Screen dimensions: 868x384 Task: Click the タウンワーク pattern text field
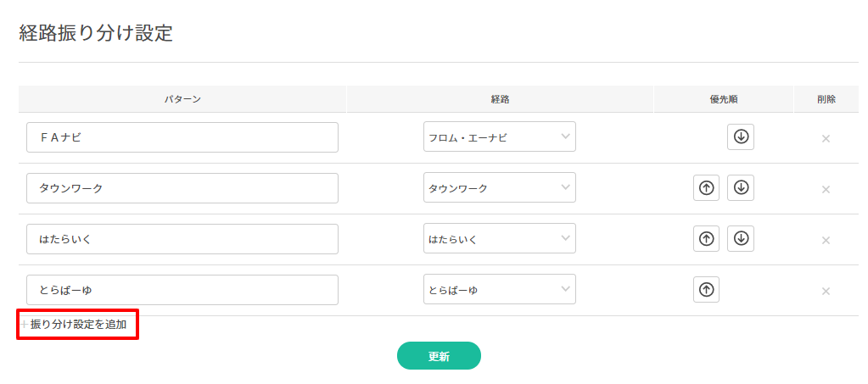[x=182, y=188]
